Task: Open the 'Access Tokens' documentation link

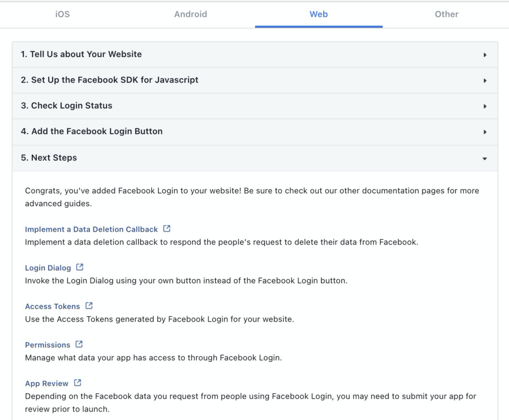Action: tap(52, 306)
